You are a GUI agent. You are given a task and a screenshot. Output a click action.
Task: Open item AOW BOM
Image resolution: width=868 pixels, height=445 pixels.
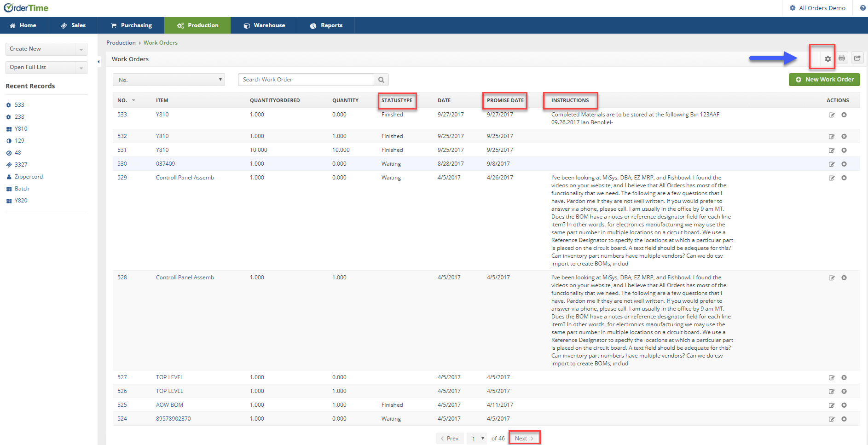pyautogui.click(x=169, y=405)
